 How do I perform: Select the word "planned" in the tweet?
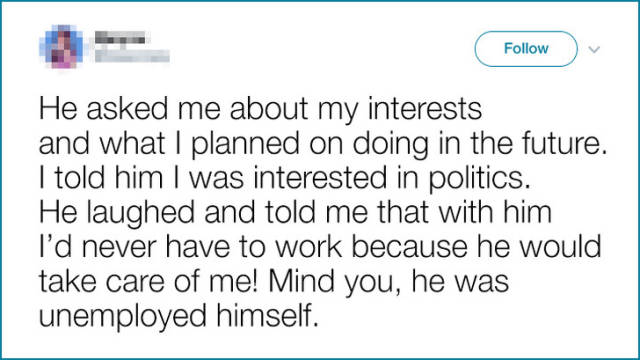245,144
